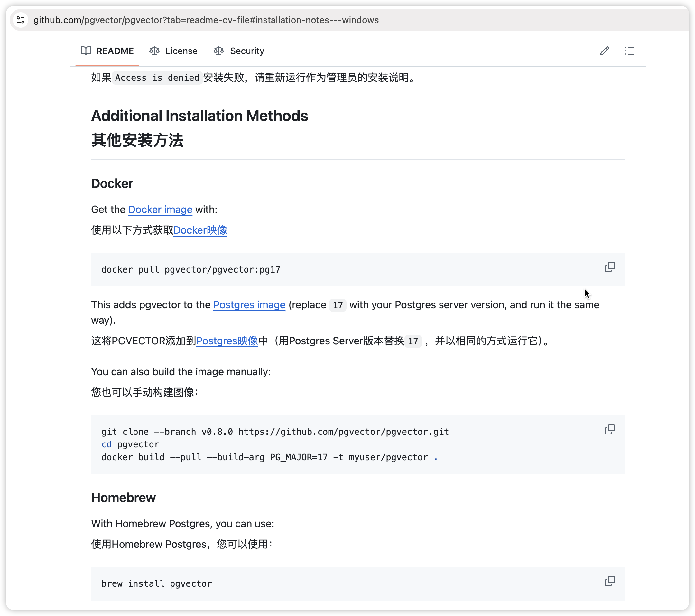Click 'With Homebrew Postgres, you can use:' text
Viewport: 695px width, 616px height.
(182, 524)
